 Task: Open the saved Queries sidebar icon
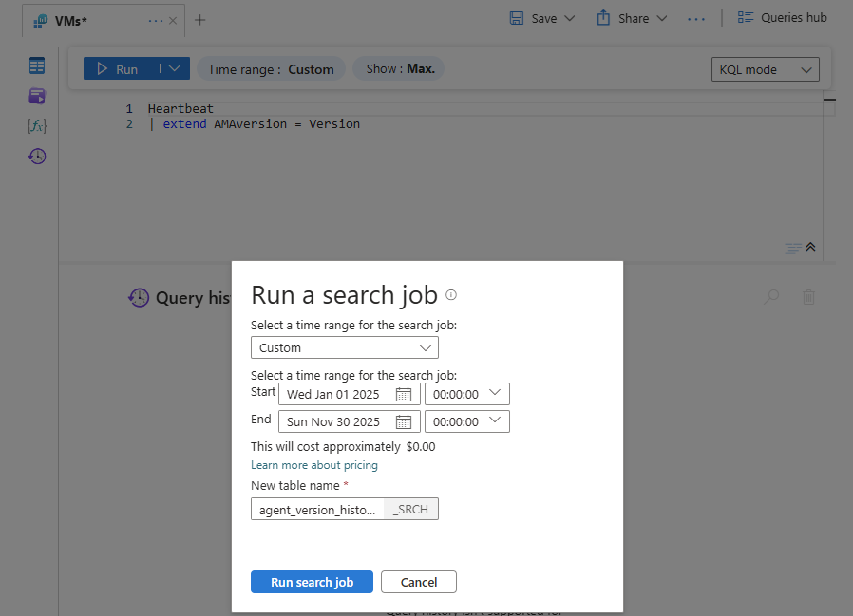(x=37, y=96)
